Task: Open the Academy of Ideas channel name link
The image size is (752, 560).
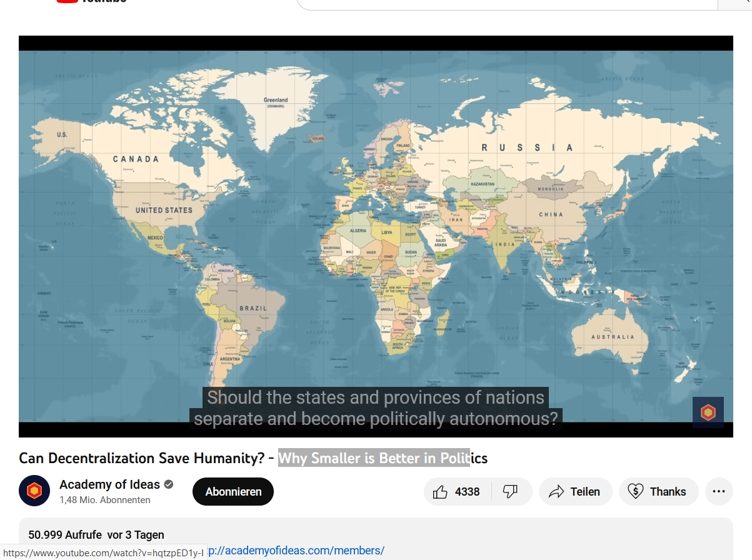Action: pos(109,485)
